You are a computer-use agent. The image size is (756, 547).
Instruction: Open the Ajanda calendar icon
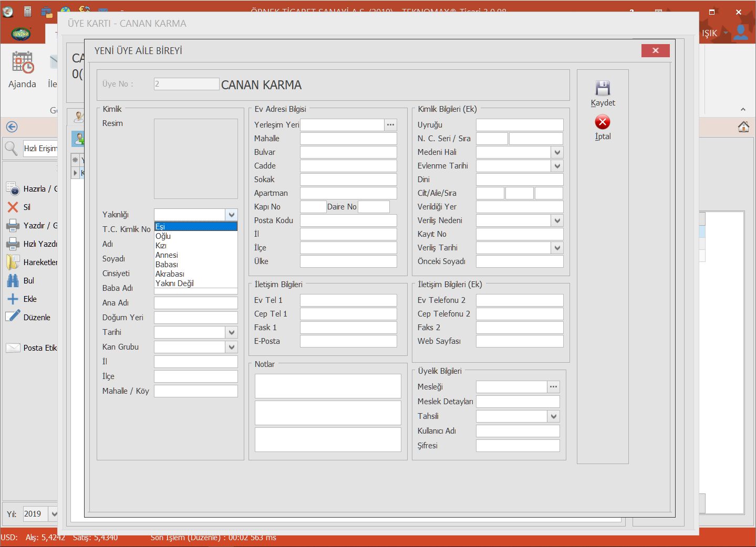(23, 62)
